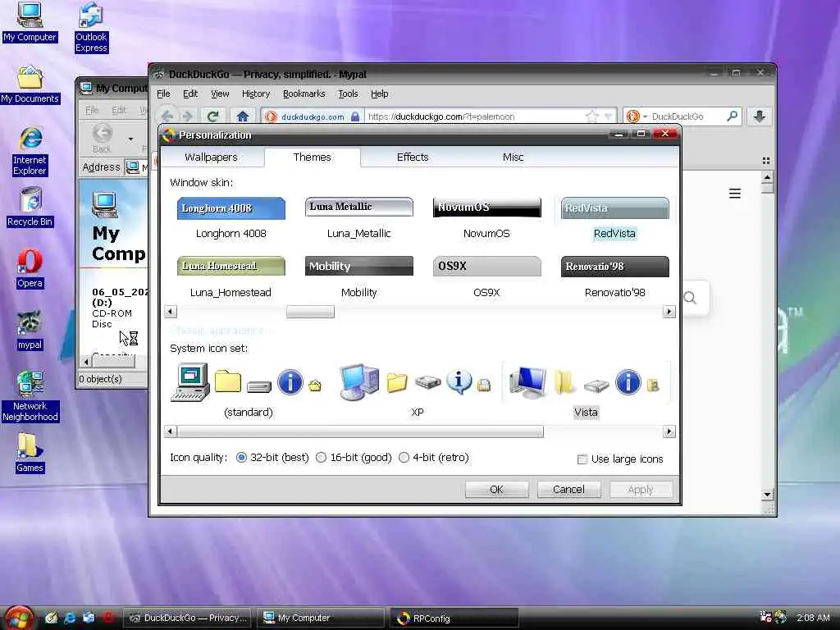This screenshot has height=630, width=840.
Task: Open the Help menu in Mypal
Action: point(379,94)
